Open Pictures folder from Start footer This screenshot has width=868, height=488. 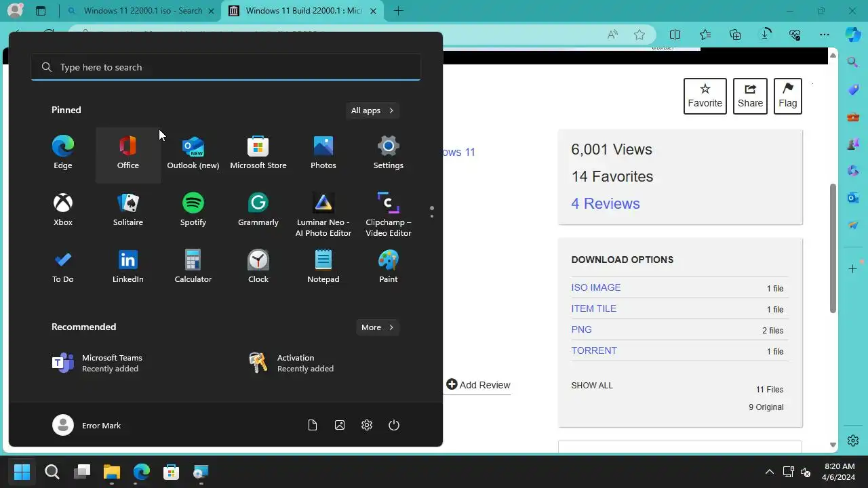click(340, 425)
